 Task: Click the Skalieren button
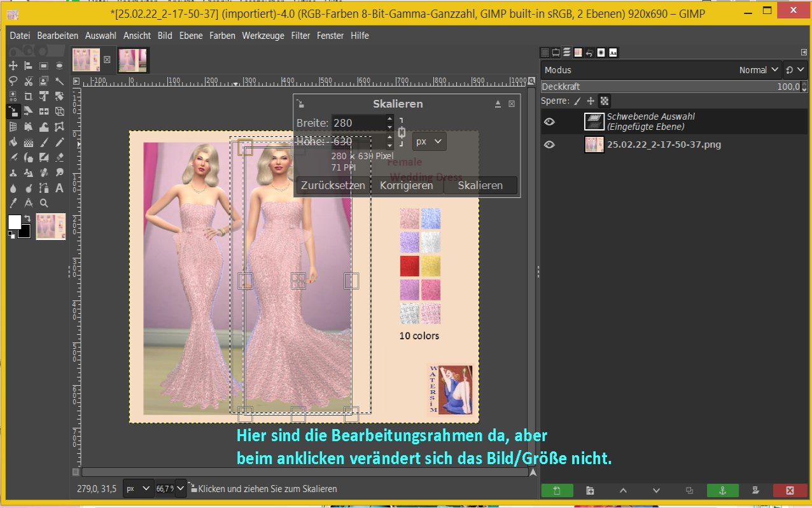coord(480,185)
